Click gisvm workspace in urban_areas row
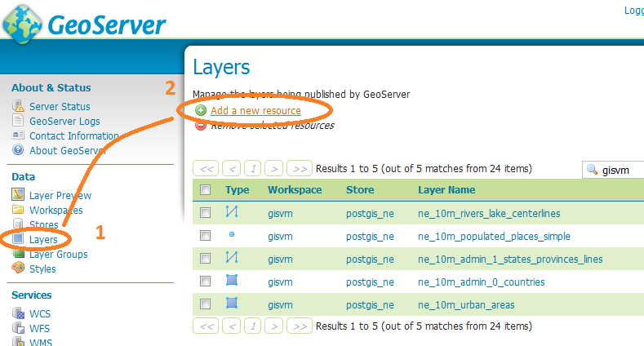 pyautogui.click(x=280, y=305)
